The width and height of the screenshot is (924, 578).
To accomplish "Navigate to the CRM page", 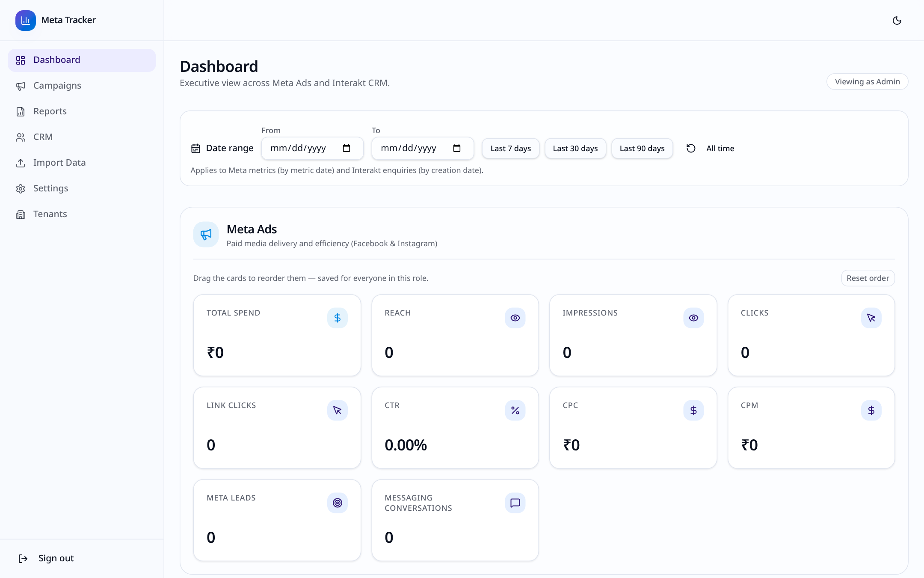I will pos(82,137).
